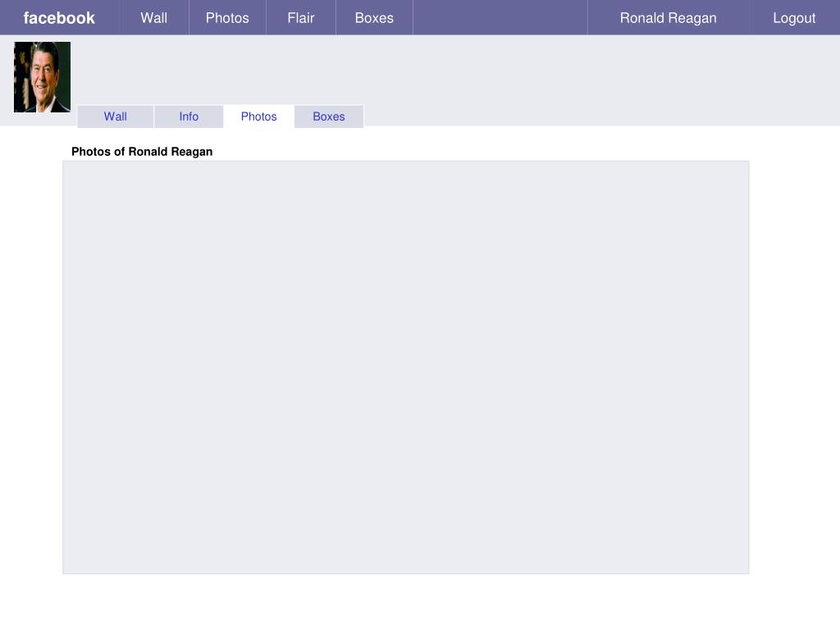Open Boxes in the top navigation bar
Image resolution: width=840 pixels, height=630 pixels.
374,18
